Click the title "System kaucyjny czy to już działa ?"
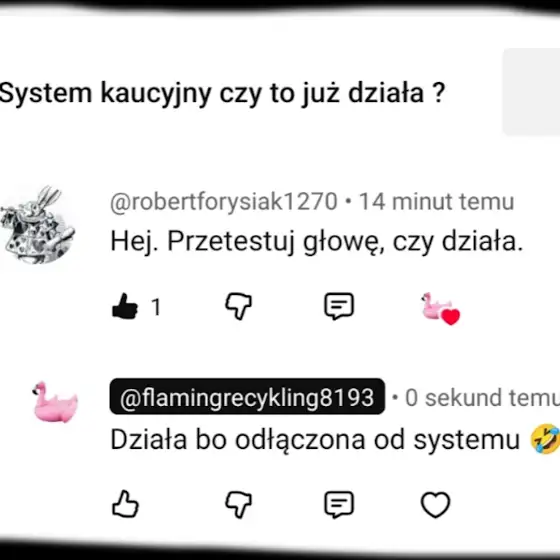This screenshot has width=560, height=560. pos(222,94)
